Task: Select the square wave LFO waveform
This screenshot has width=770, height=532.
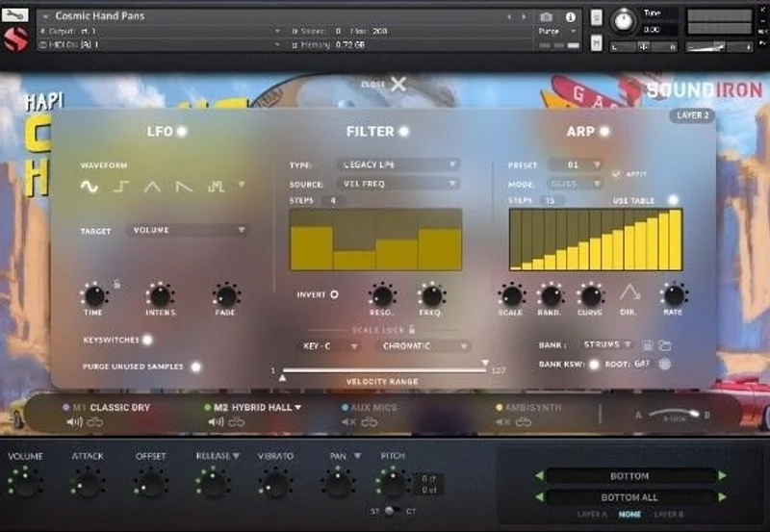Action: (121, 187)
